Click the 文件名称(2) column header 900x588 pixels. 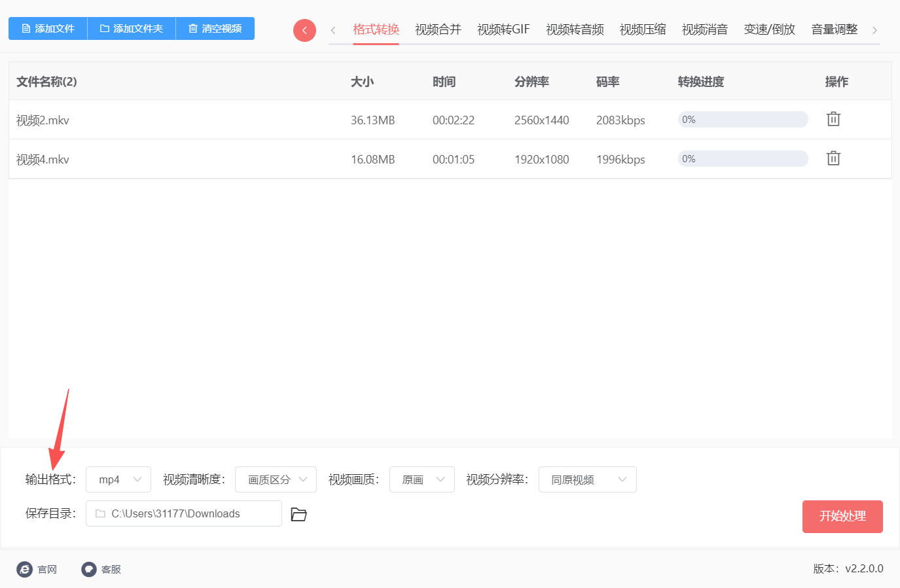46,82
